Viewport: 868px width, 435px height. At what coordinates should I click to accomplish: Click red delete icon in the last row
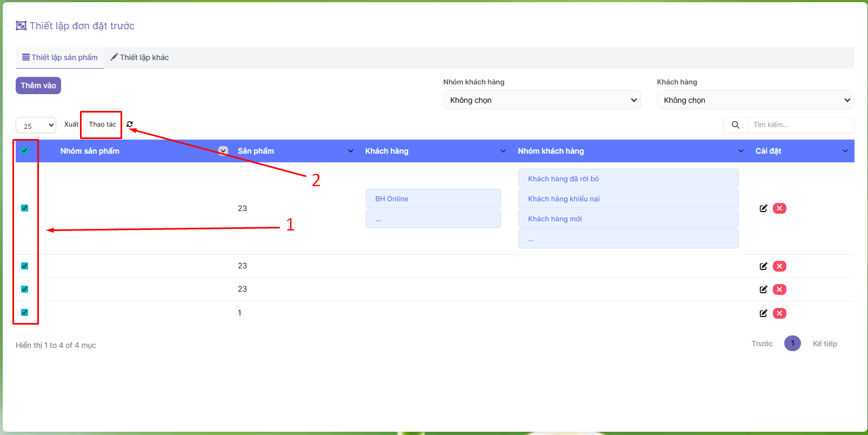tap(779, 313)
